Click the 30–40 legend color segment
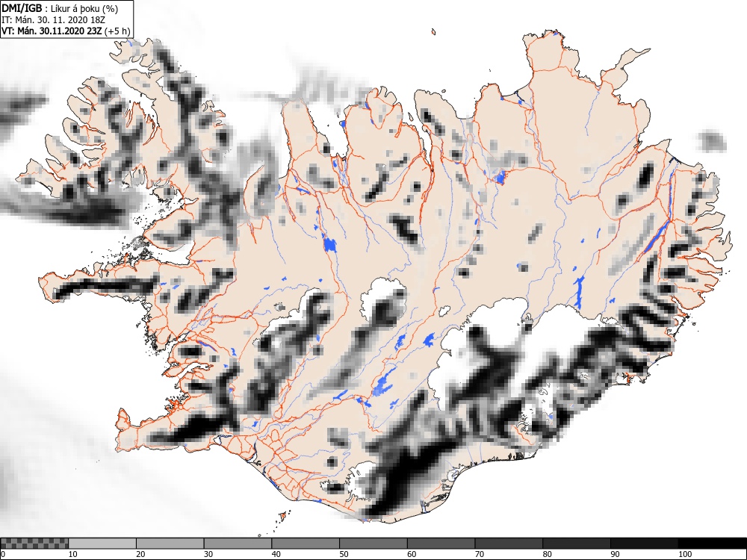This screenshot has height=560, width=747. 238,544
